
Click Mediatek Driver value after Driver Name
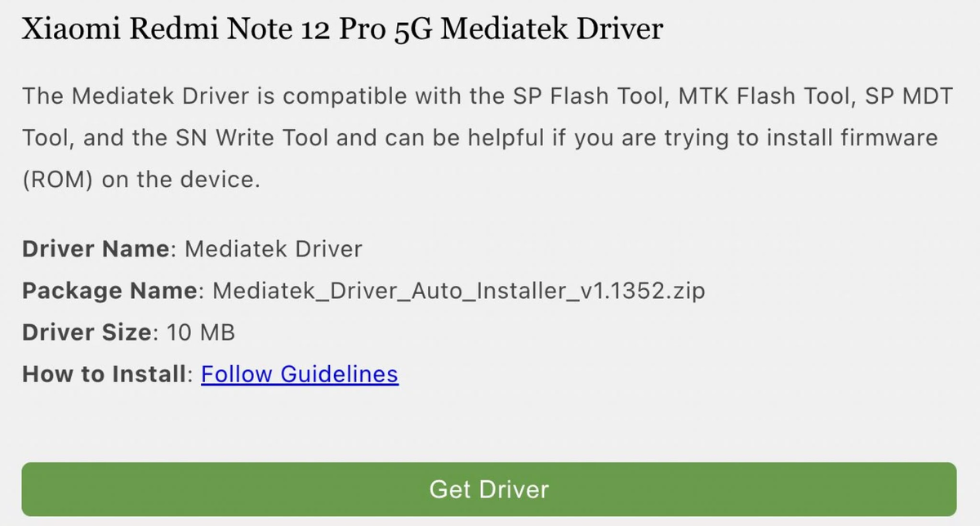tap(274, 249)
